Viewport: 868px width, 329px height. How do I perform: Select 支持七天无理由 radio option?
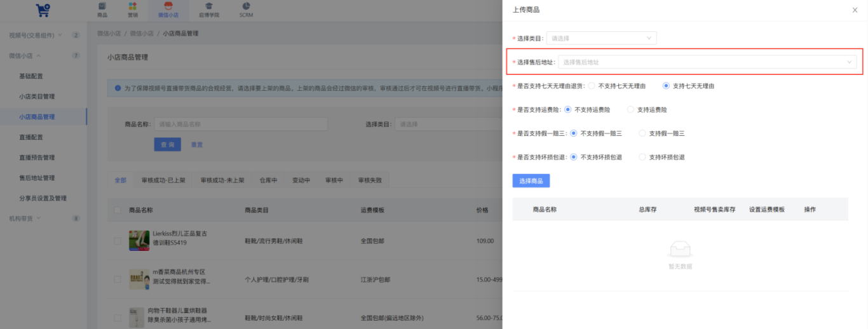[666, 86]
